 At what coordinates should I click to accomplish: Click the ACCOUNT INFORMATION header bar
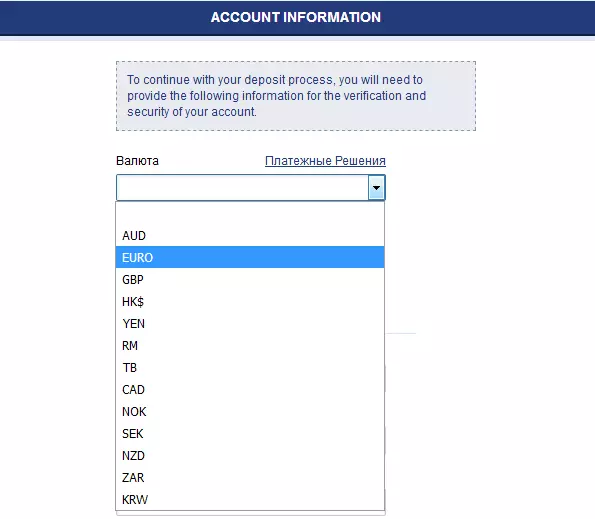click(298, 17)
